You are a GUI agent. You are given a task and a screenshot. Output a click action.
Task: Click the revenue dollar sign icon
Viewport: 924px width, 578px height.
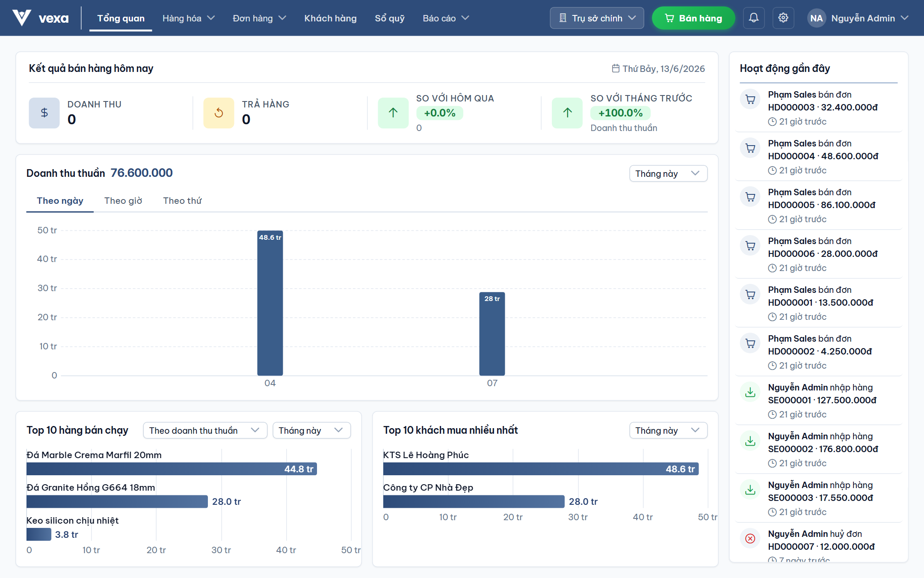pyautogui.click(x=44, y=113)
